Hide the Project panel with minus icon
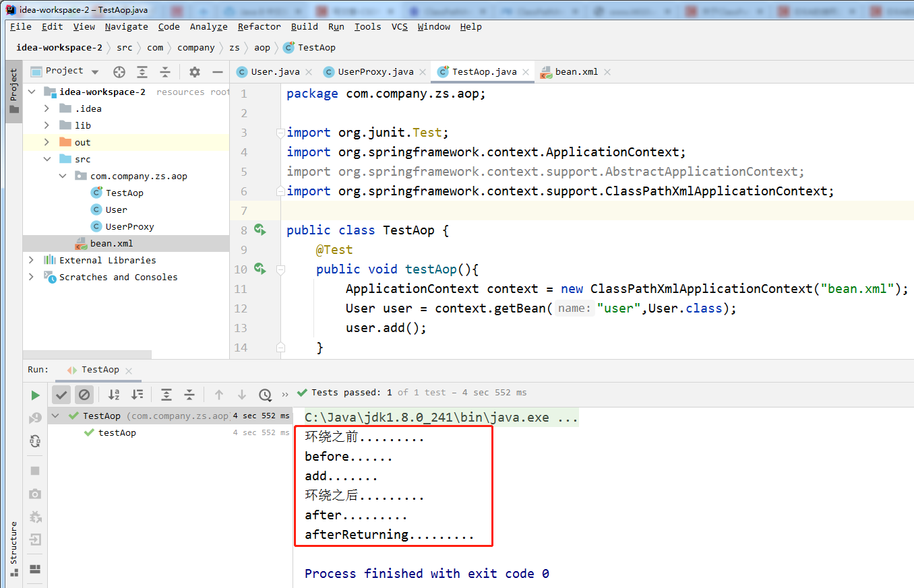 (217, 72)
